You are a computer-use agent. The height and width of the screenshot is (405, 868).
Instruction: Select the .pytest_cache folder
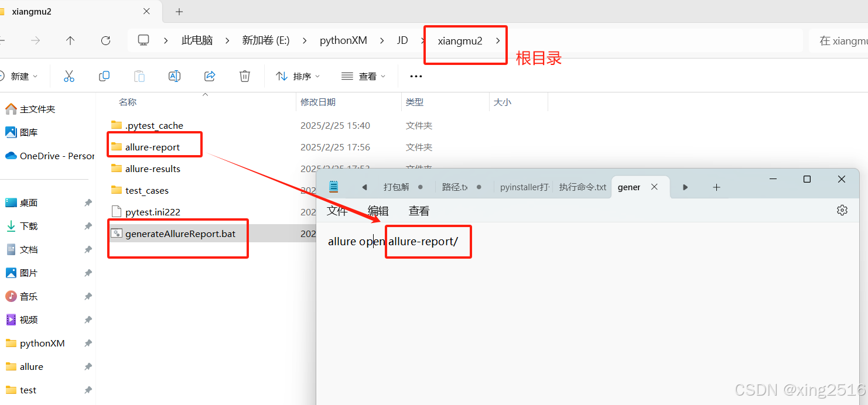[x=154, y=125]
